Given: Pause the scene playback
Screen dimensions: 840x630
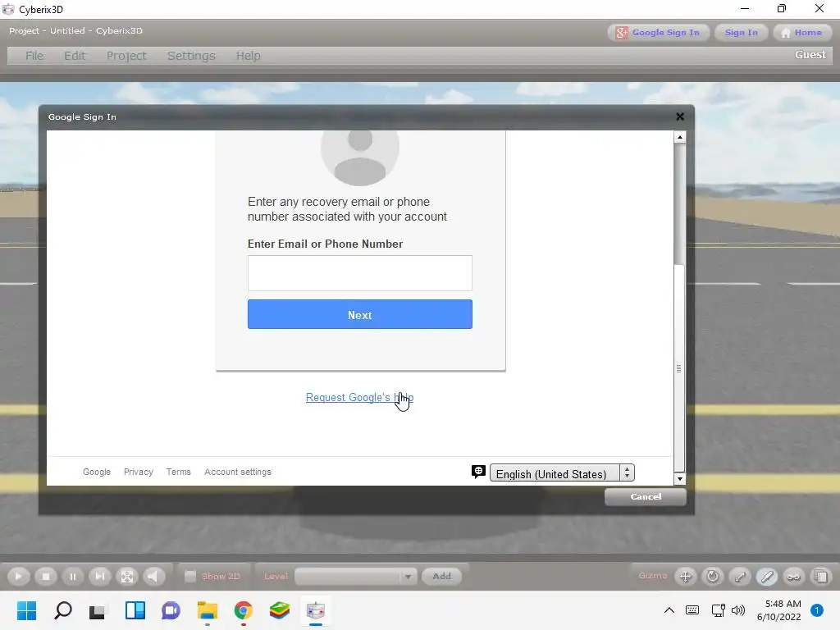Looking at the screenshot, I should (x=73, y=577).
